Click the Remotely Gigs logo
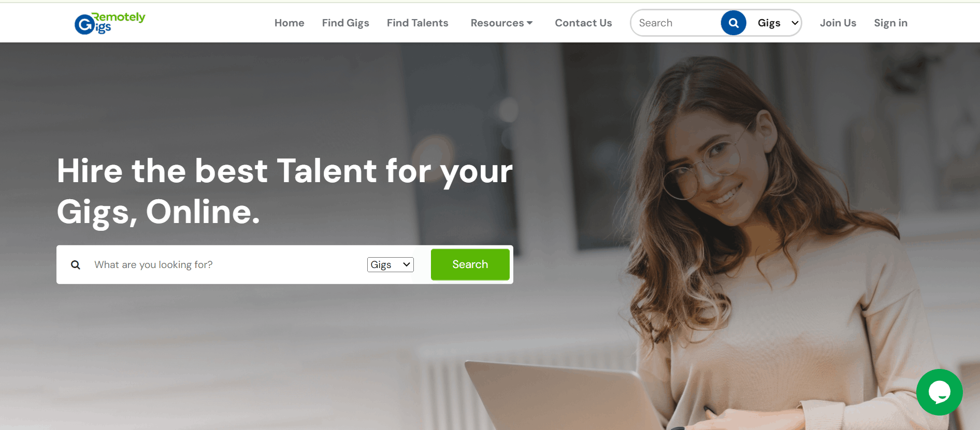 110,23
